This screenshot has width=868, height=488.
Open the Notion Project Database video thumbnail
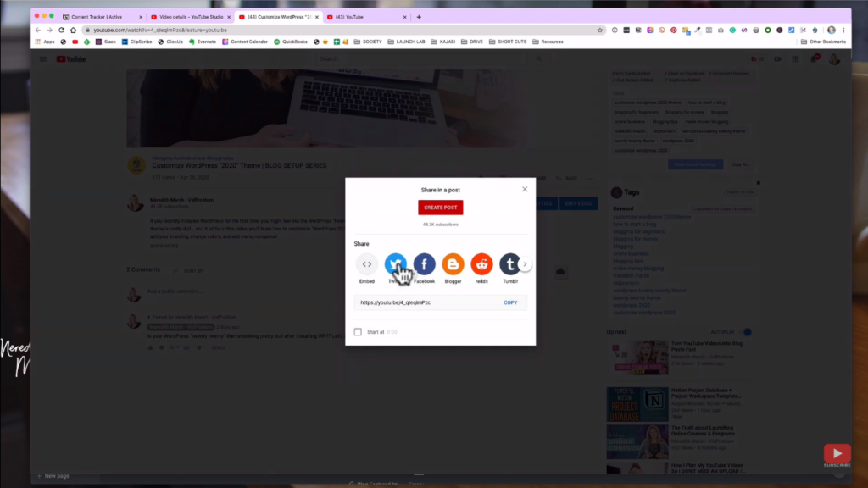pos(637,404)
